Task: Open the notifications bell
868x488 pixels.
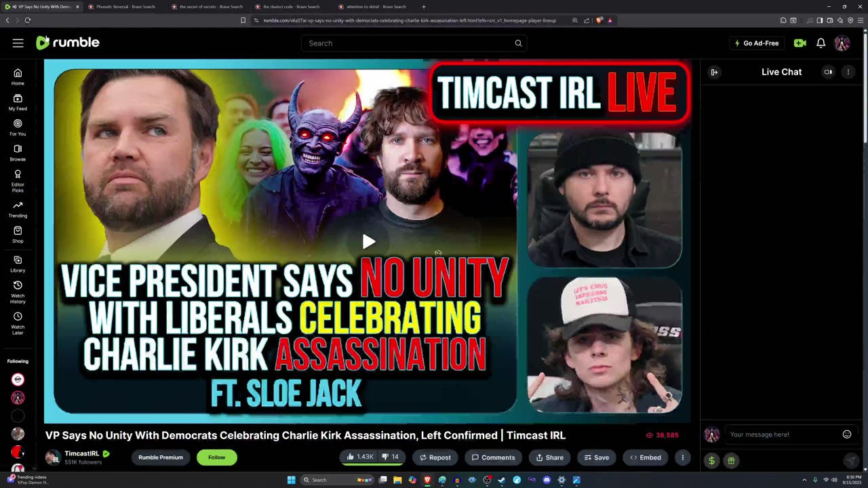Action: 821,43
